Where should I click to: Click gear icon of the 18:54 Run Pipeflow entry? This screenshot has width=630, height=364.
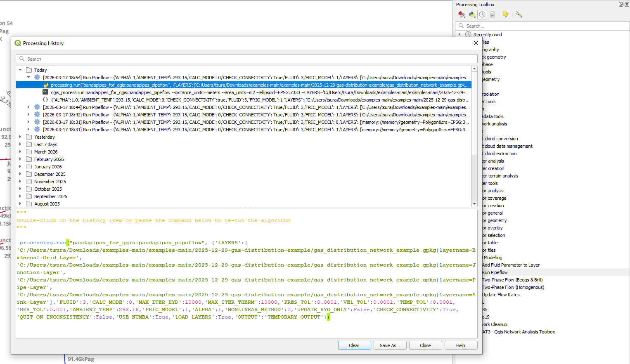coord(37,77)
